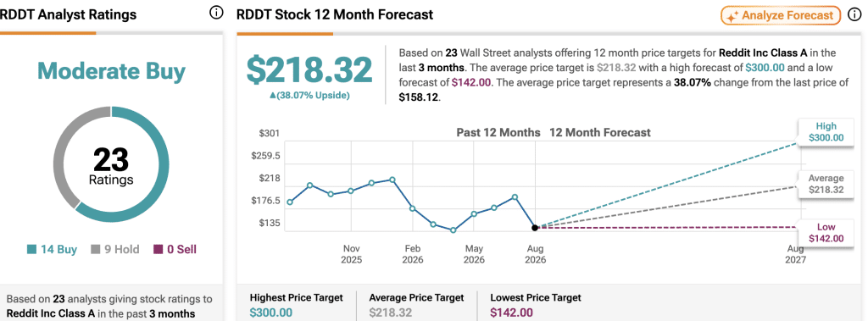868x321 pixels.
Task: Click the upside triangle under $218.32
Action: click(272, 96)
